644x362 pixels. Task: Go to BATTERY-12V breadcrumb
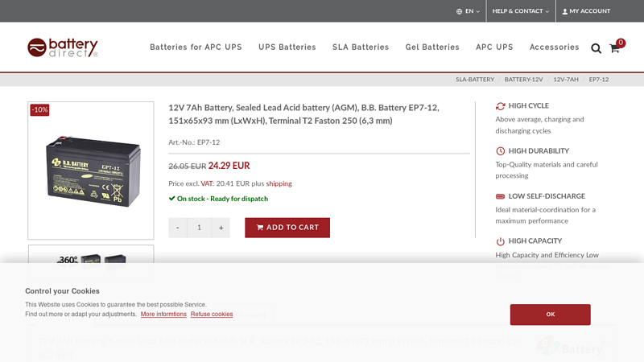pyautogui.click(x=524, y=80)
